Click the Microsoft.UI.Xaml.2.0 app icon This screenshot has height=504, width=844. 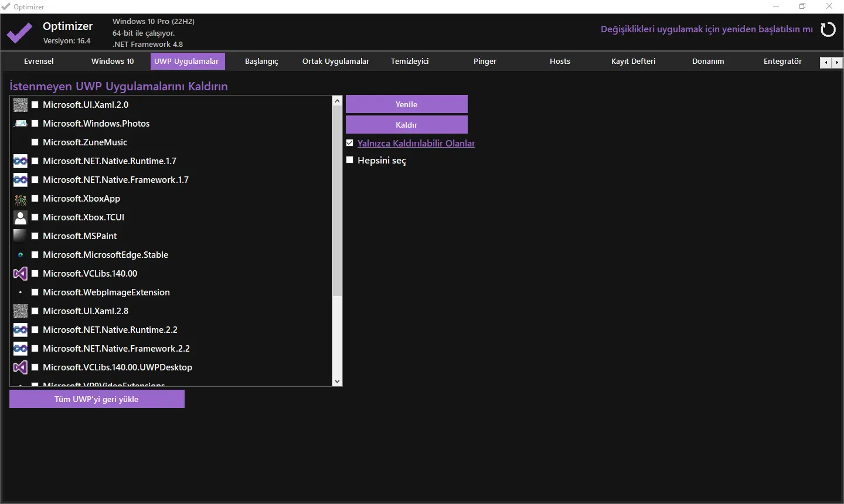[x=21, y=105]
